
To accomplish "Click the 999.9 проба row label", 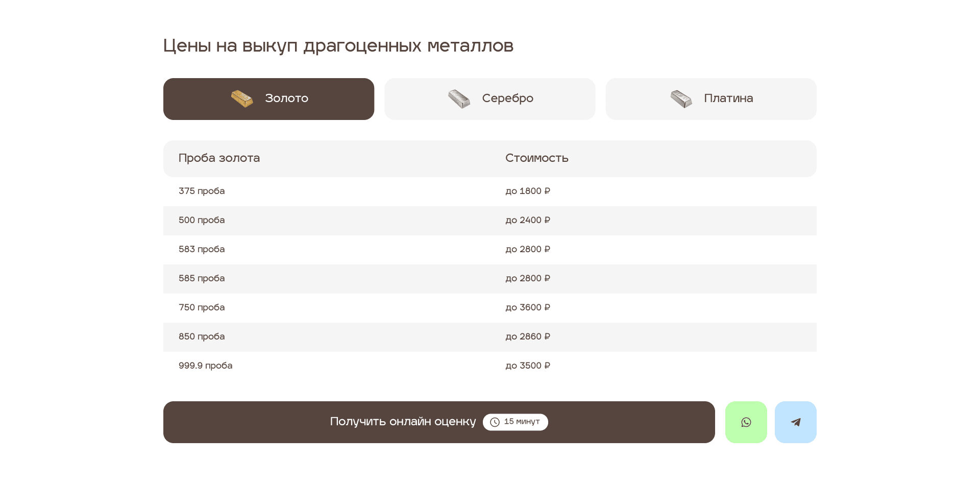I will click(205, 366).
